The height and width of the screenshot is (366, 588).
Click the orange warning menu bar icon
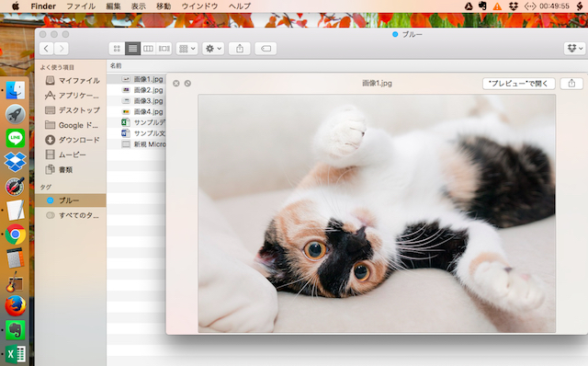pyautogui.click(x=497, y=6)
